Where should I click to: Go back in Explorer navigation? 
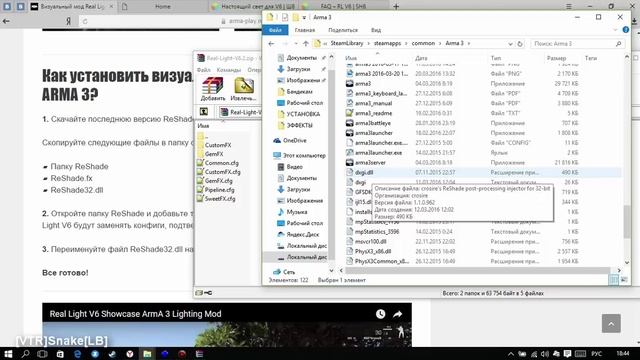(271, 43)
